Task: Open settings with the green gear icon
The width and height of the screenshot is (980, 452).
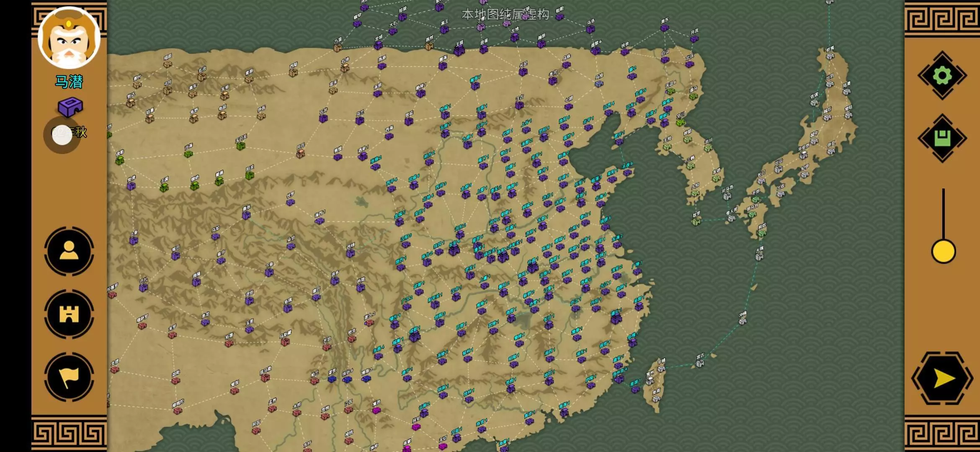Action: (942, 76)
